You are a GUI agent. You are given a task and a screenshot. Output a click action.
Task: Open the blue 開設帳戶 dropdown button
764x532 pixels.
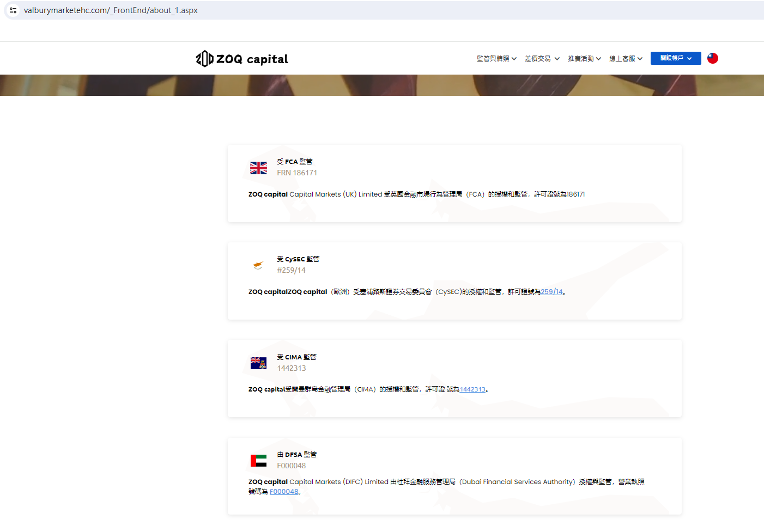tap(676, 58)
